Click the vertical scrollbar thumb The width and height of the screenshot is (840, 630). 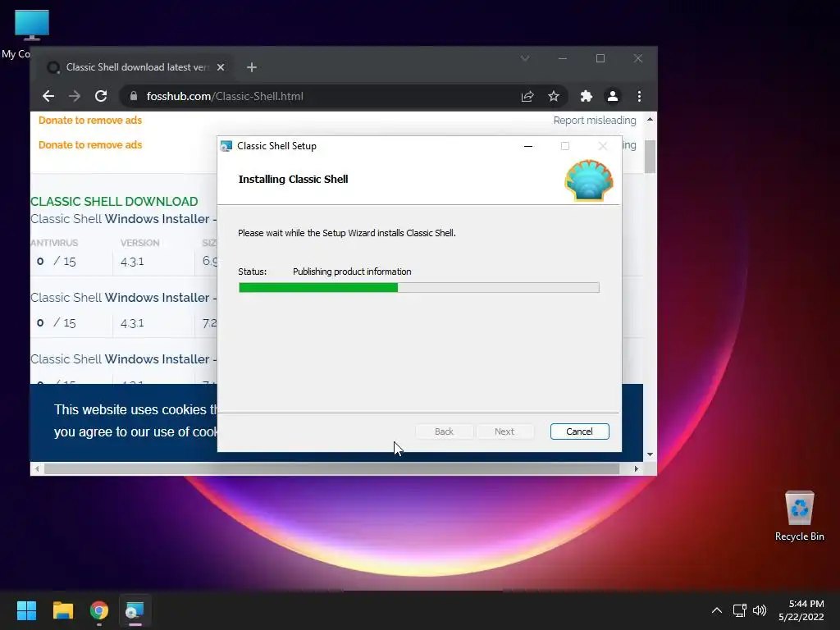pos(650,157)
